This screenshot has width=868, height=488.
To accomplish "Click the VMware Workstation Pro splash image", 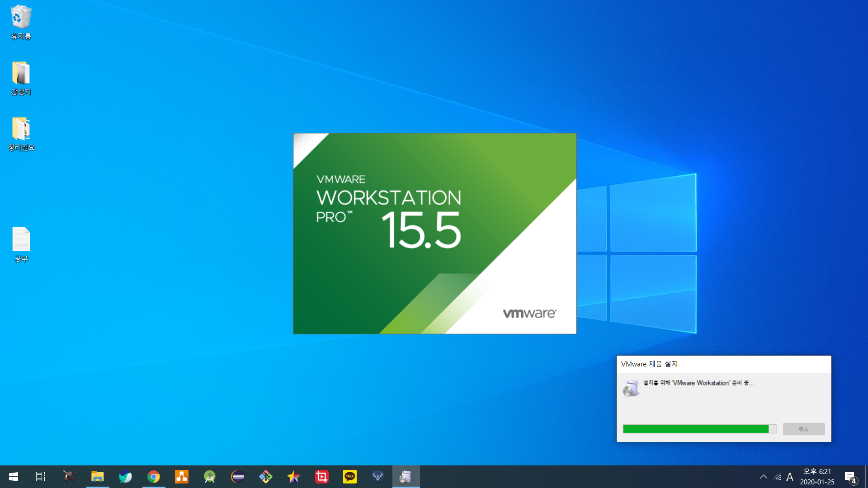I will tap(434, 234).
